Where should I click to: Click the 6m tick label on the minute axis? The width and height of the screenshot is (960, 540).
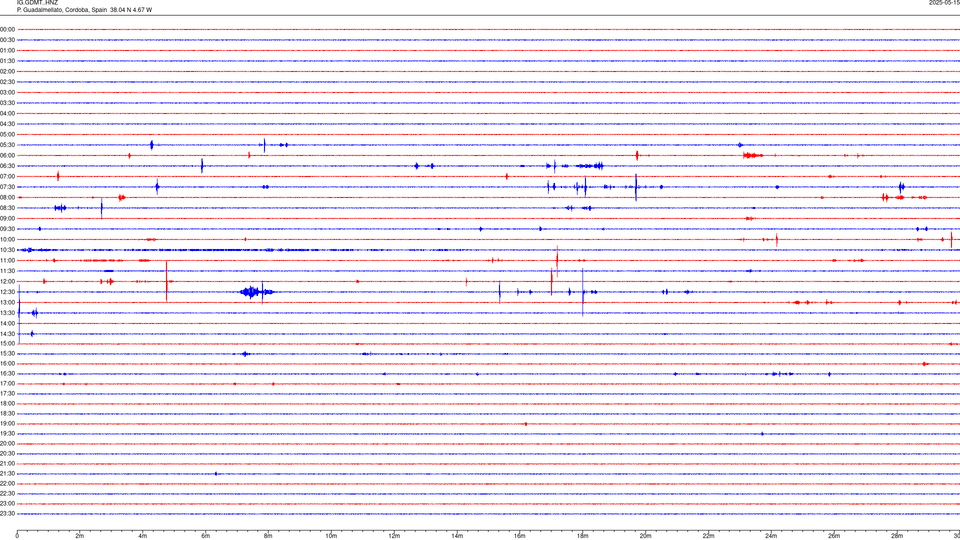click(x=206, y=536)
